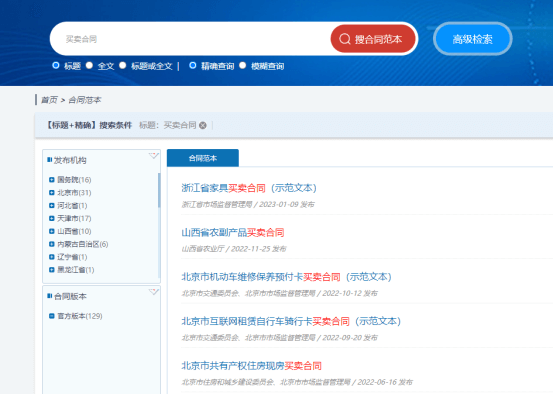Screen dimensions: 553x395
Task: Collapse the 官方版本(129) icon
Action: pyautogui.click(x=52, y=316)
